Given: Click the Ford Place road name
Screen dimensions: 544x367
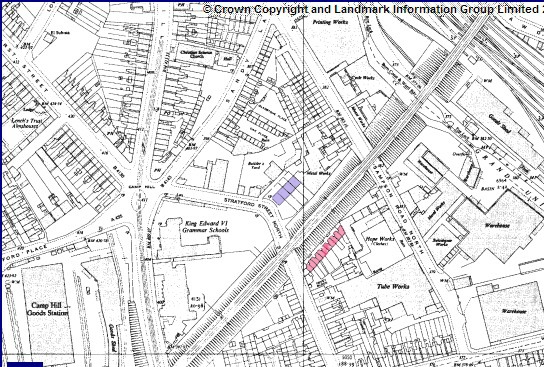Looking at the screenshot, I should tap(24, 253).
